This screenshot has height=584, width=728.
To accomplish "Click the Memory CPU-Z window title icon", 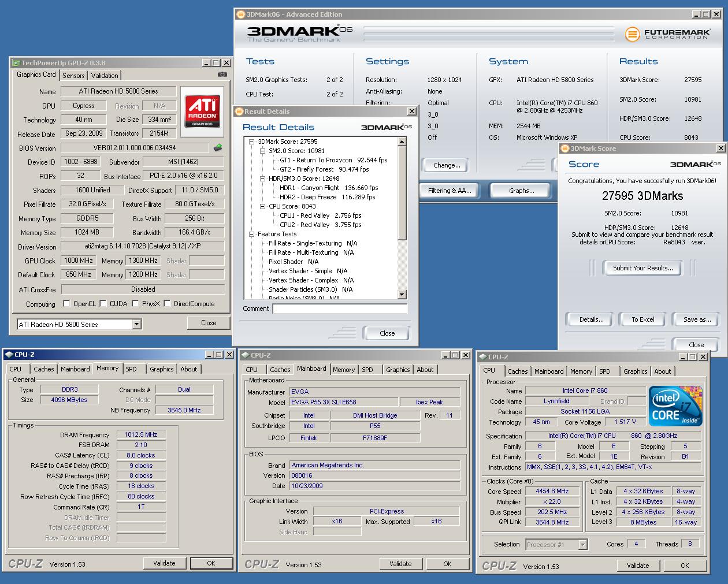I will [x=9, y=355].
